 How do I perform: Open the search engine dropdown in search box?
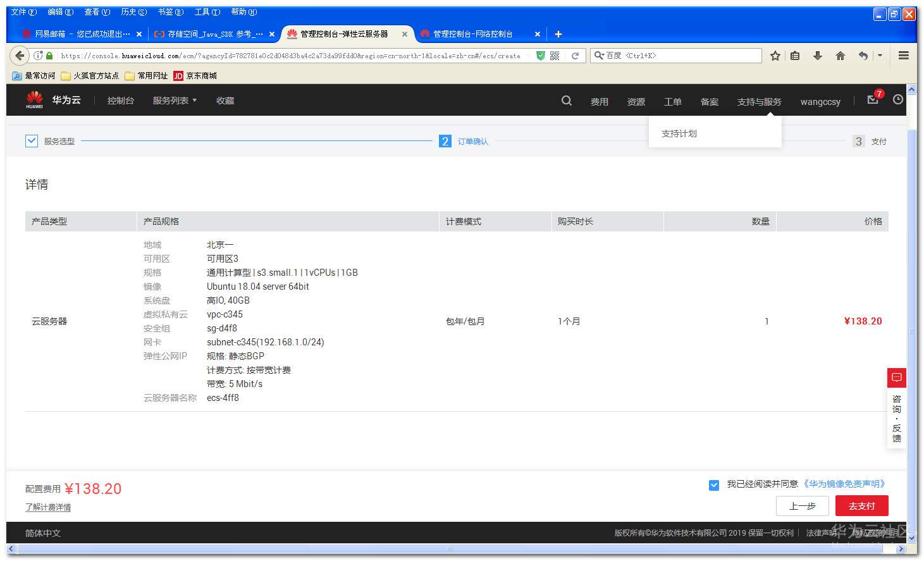point(599,56)
